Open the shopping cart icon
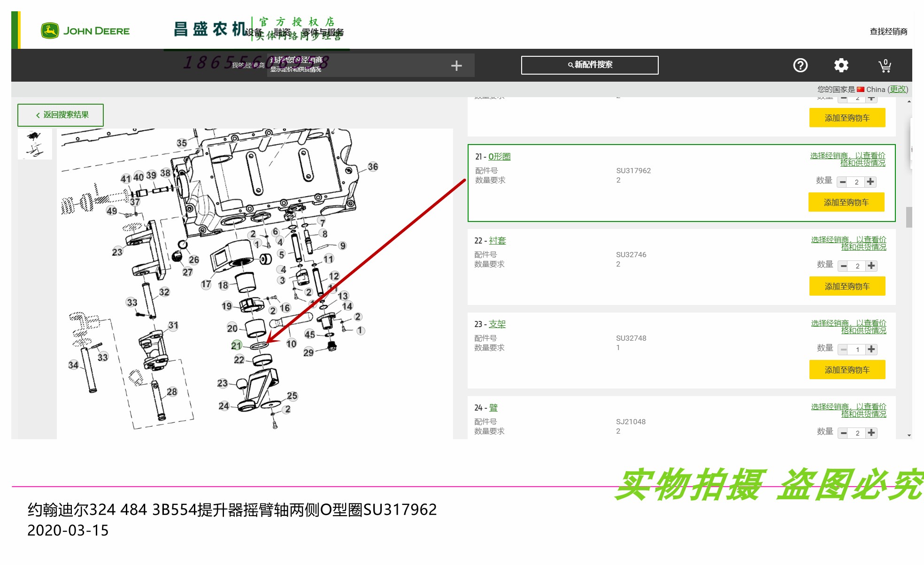This screenshot has width=924, height=565. tap(885, 65)
